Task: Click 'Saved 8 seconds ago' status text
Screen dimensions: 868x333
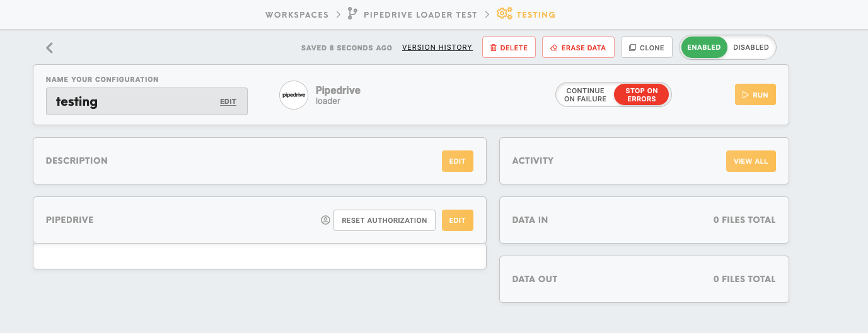Action: point(347,48)
